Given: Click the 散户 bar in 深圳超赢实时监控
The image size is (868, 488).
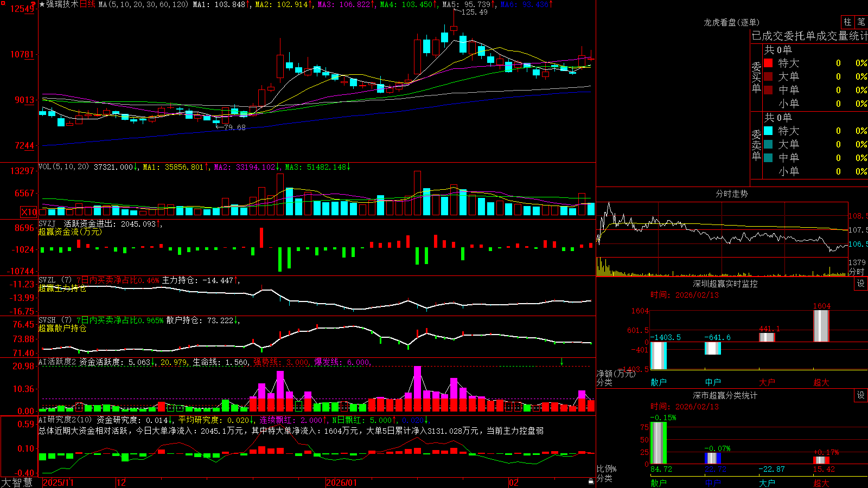Looking at the screenshot, I should pos(659,356).
